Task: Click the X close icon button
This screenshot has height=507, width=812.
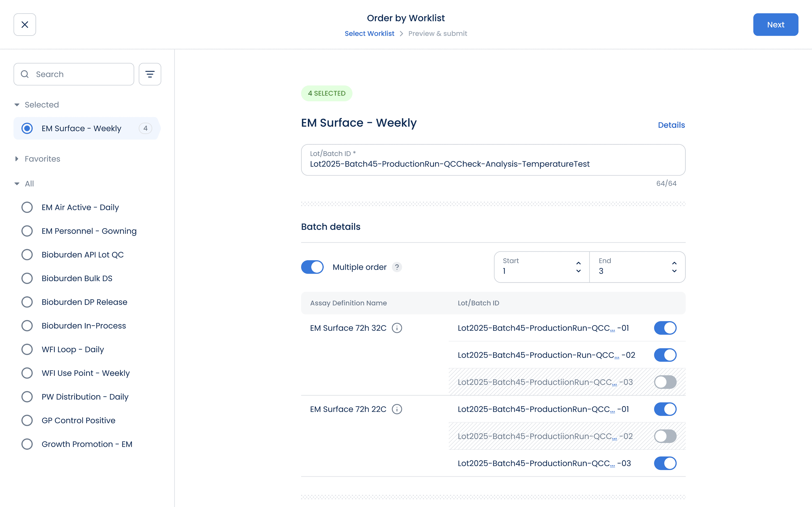Action: [x=25, y=25]
